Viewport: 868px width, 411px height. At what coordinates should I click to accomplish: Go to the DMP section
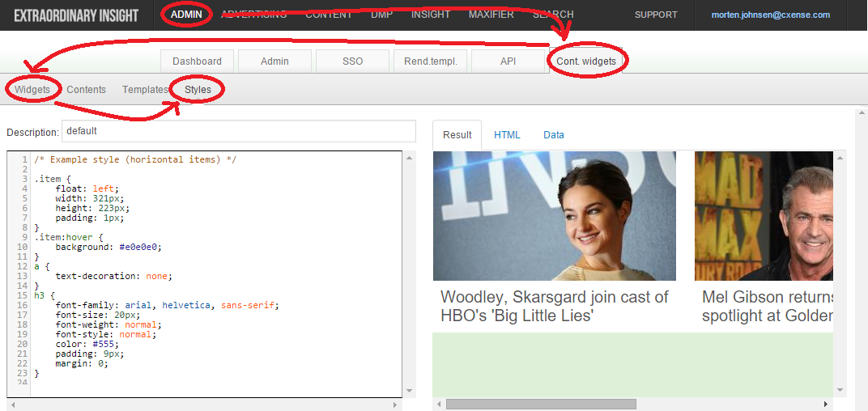382,15
